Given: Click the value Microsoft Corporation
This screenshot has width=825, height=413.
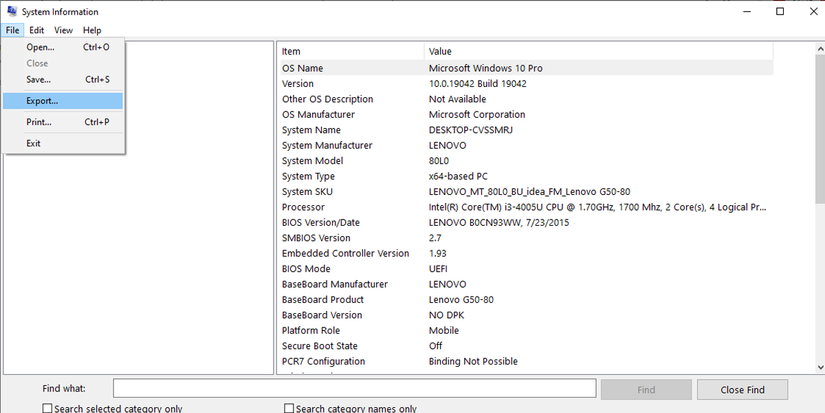Looking at the screenshot, I should pos(477,114).
